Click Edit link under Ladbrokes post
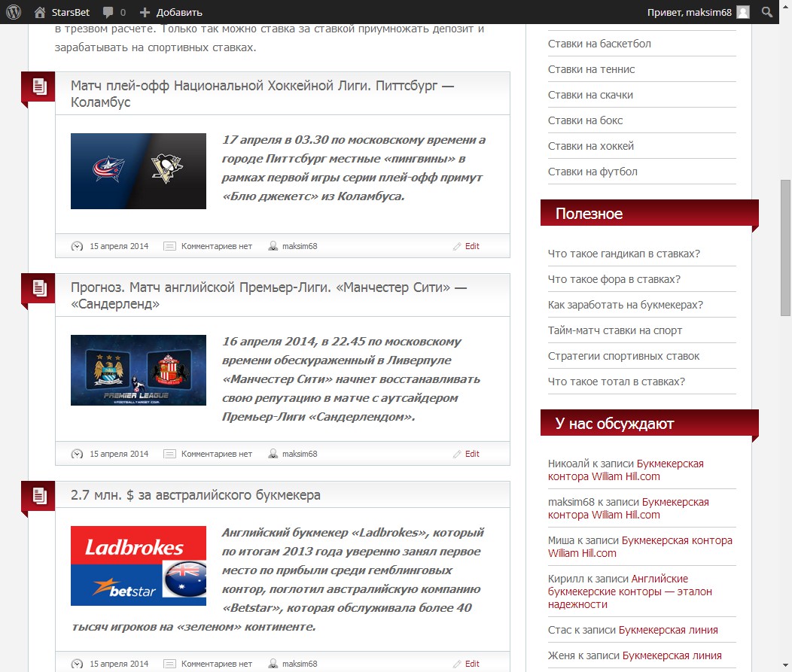This screenshot has width=792, height=672. point(472,664)
